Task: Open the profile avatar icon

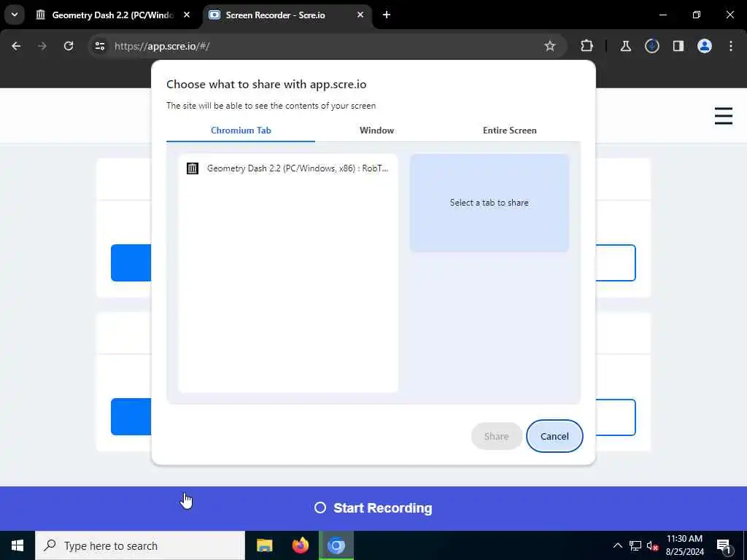Action: 705,46
